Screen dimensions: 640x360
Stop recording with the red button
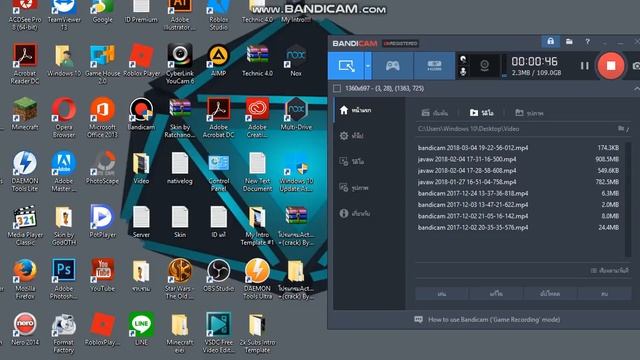click(x=611, y=65)
